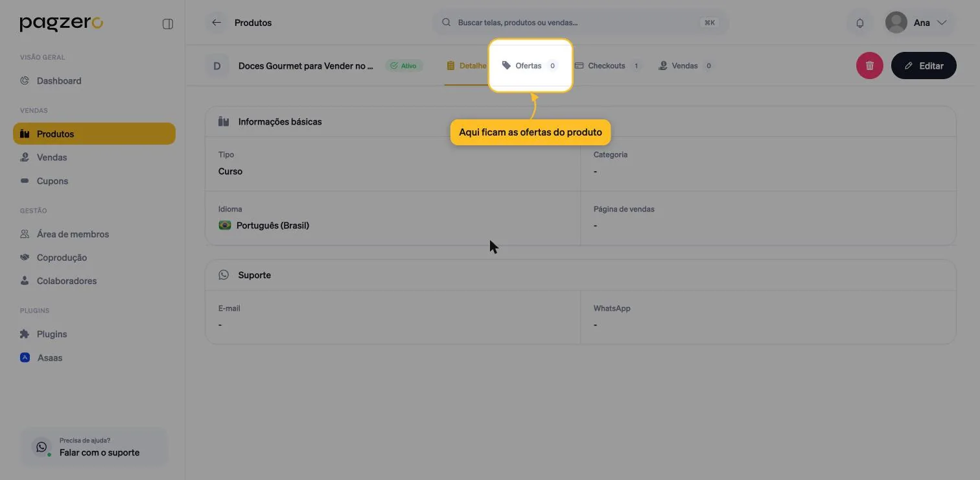Click Checkouts count badge 1

coord(636,66)
